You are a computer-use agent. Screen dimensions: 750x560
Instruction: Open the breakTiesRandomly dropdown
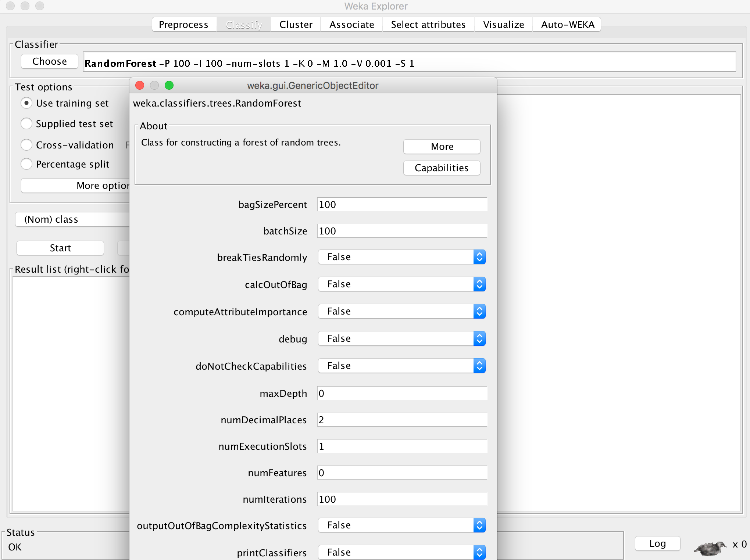click(479, 257)
